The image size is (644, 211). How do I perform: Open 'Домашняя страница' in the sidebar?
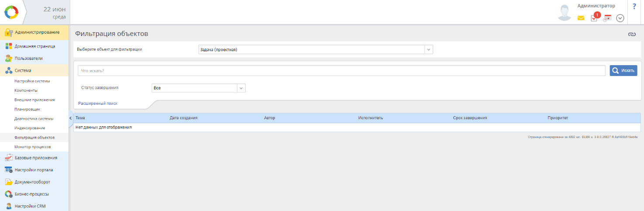[x=34, y=46]
